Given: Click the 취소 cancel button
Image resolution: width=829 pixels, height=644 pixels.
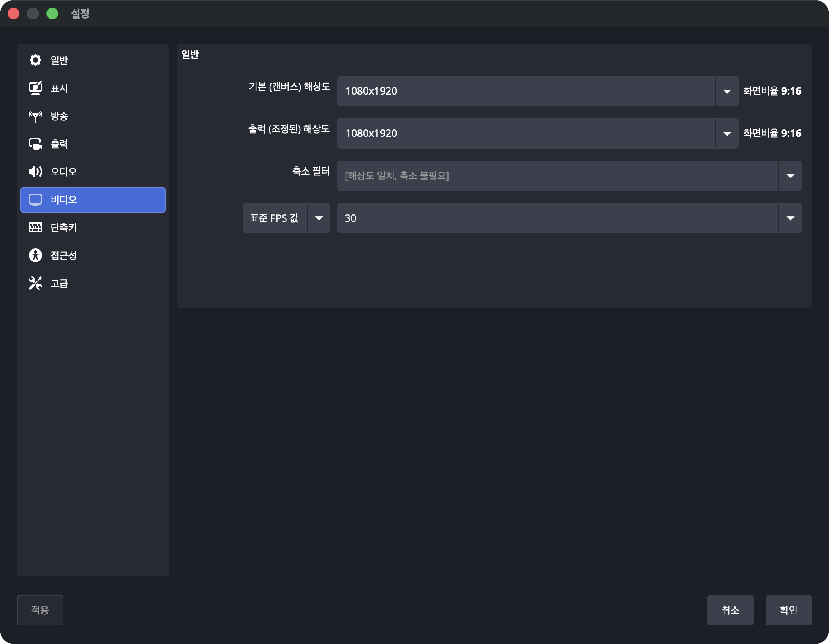Looking at the screenshot, I should coord(730,610).
